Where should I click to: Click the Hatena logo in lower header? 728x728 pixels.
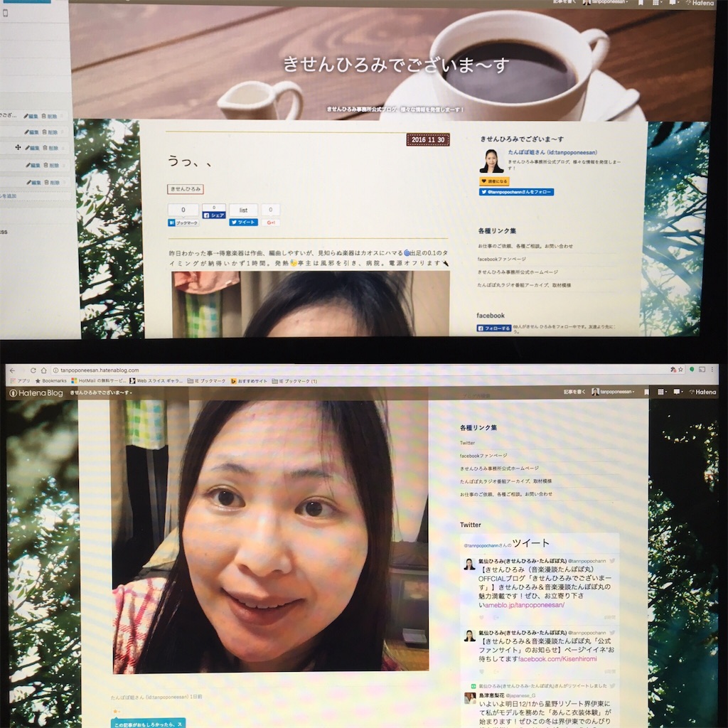tap(702, 392)
